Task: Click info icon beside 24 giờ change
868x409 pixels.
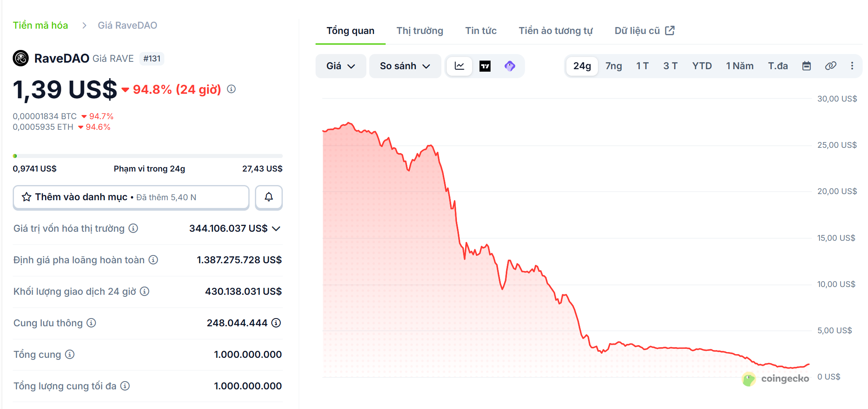Action: [x=232, y=89]
